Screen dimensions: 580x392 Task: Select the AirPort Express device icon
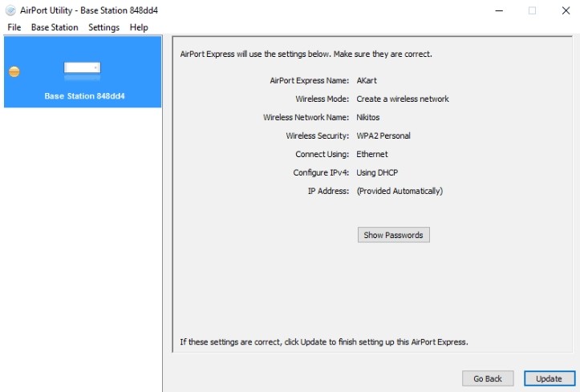[x=82, y=71]
